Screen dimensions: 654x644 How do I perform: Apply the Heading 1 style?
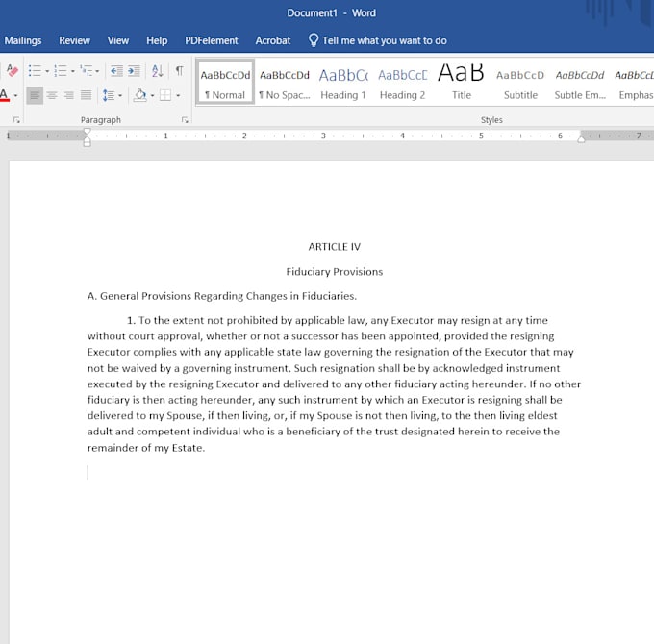pyautogui.click(x=343, y=82)
